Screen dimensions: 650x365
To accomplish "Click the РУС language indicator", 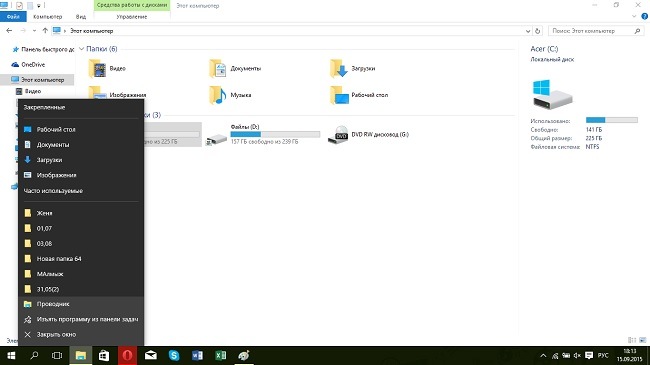I will (603, 356).
